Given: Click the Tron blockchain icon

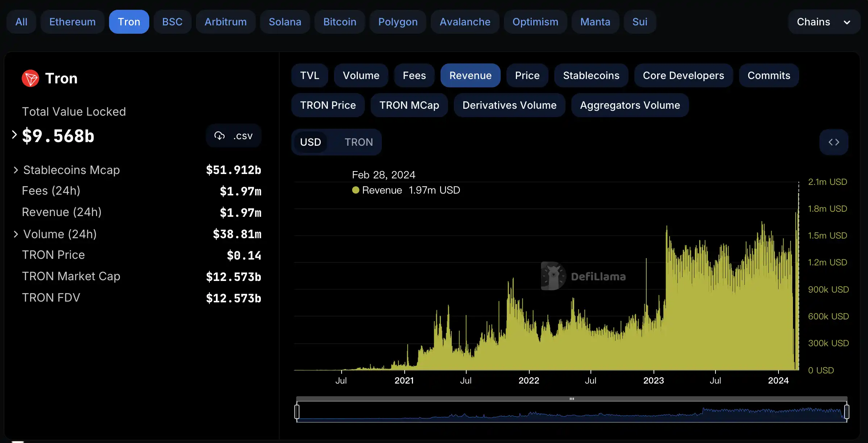Looking at the screenshot, I should click(x=30, y=78).
